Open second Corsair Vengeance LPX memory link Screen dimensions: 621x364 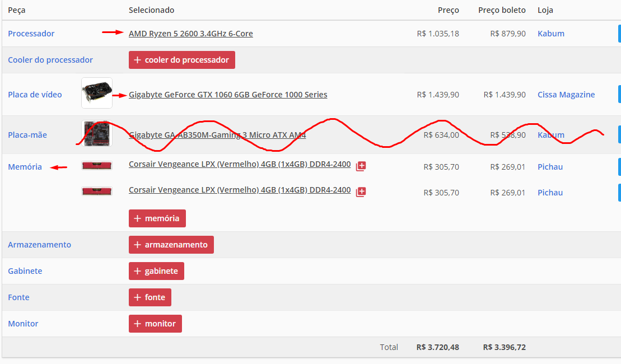coord(240,190)
